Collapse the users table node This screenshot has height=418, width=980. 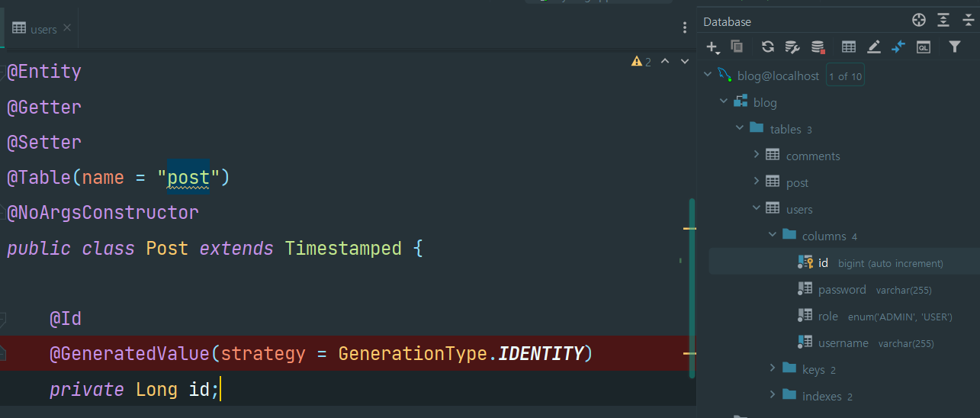(756, 208)
